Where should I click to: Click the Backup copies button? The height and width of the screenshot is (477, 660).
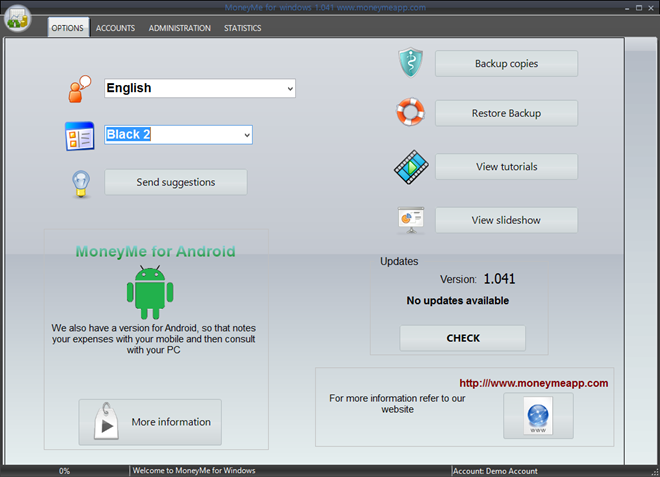click(506, 64)
